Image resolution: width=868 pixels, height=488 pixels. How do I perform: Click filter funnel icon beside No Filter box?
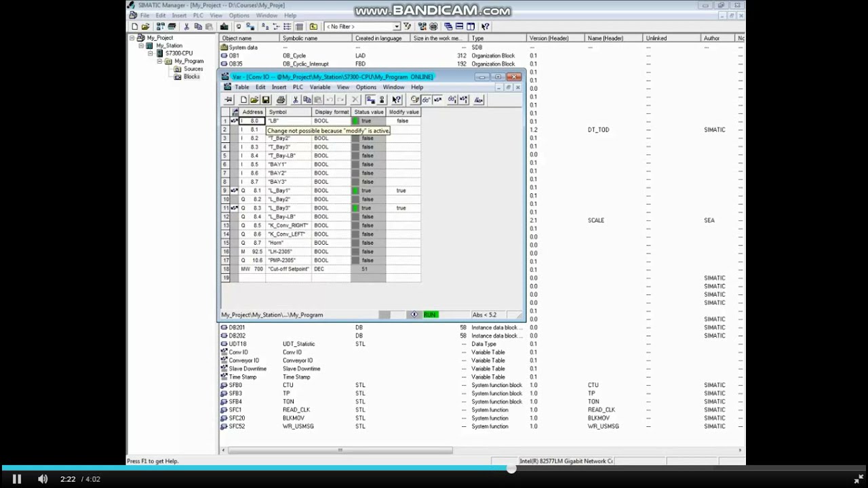click(x=408, y=26)
